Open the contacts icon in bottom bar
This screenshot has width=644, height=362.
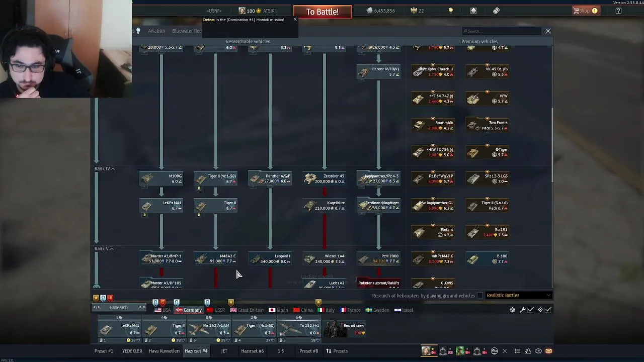pos(528,351)
